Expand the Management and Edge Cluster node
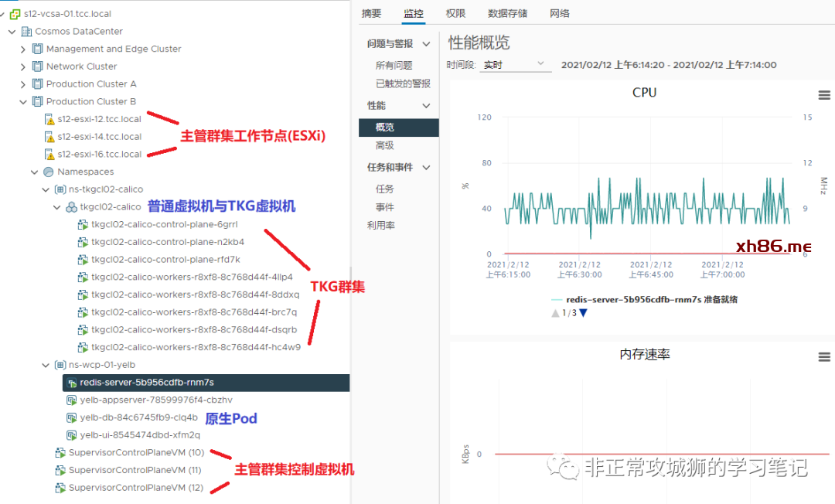Image resolution: width=835 pixels, height=504 pixels. pyautogui.click(x=23, y=49)
